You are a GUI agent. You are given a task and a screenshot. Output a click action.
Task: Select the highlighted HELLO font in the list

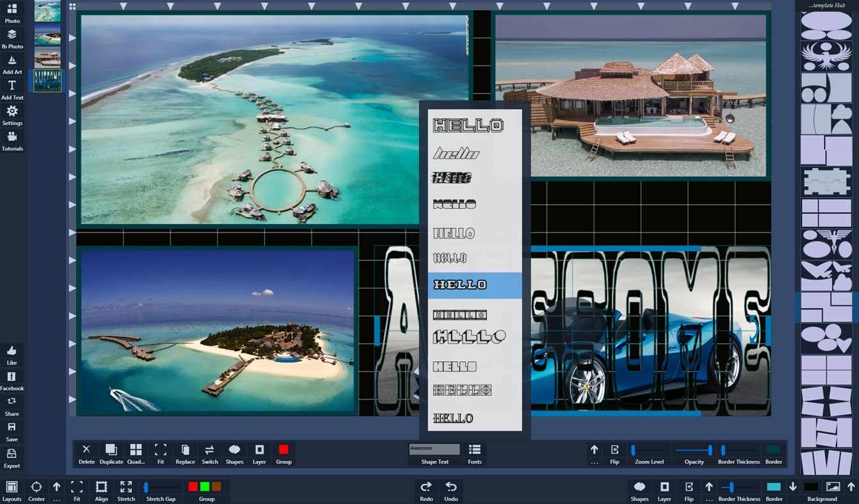(x=475, y=285)
